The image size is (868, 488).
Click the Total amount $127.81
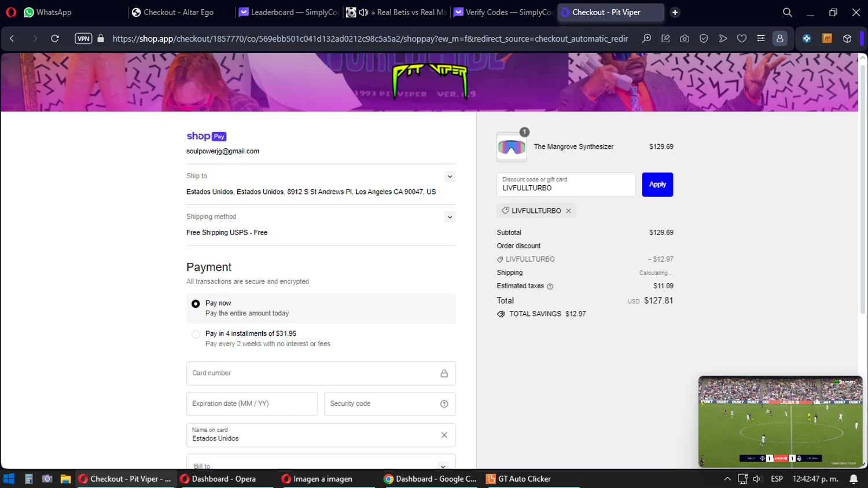point(659,300)
